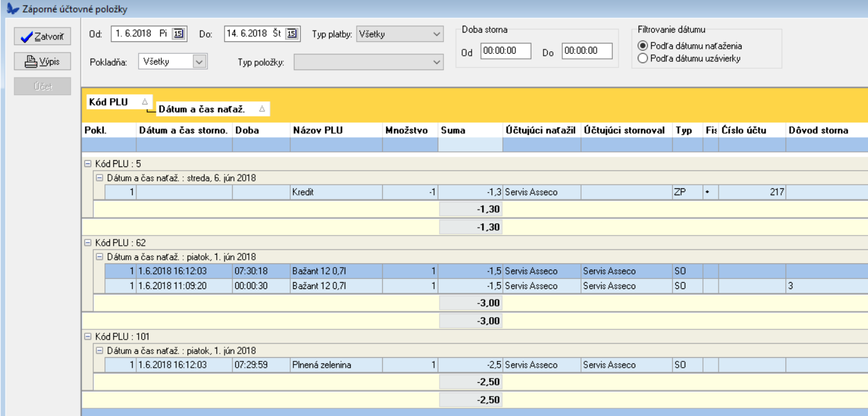Sort by the Názov PLU column header
The width and height of the screenshot is (868, 416).
click(335, 130)
